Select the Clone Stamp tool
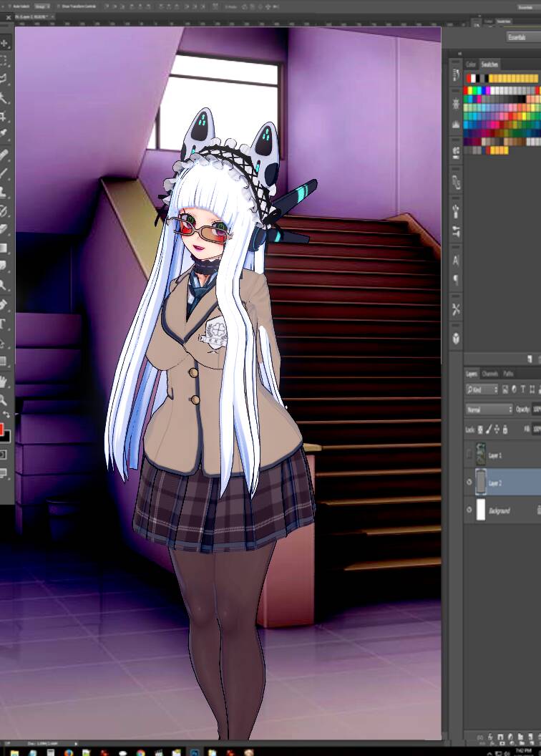Image resolution: width=541 pixels, height=756 pixels. 4,192
